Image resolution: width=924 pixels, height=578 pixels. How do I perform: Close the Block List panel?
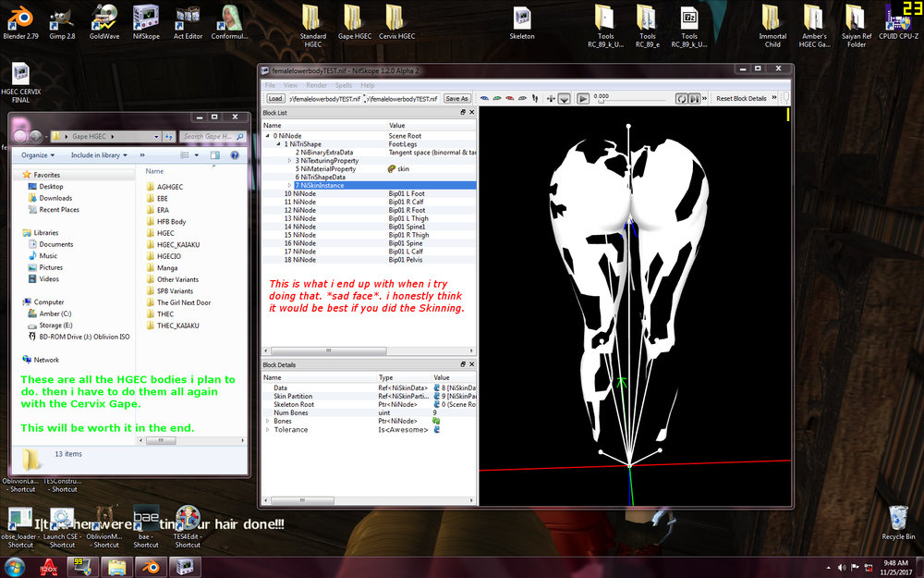coord(471,112)
